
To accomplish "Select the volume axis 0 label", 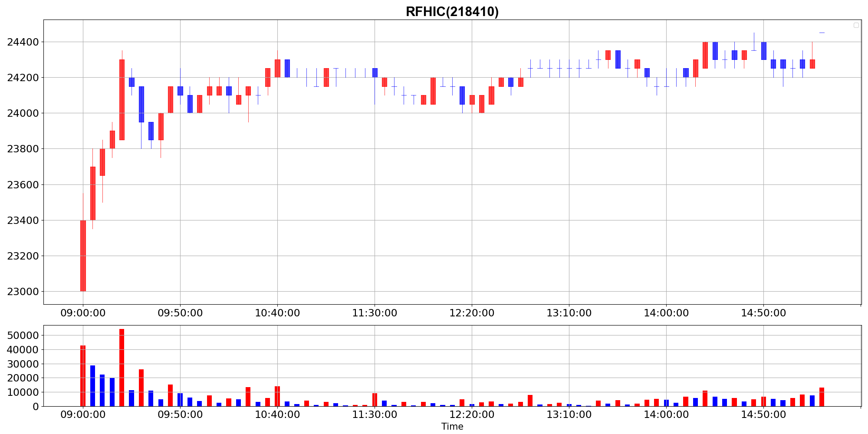I will [36, 407].
